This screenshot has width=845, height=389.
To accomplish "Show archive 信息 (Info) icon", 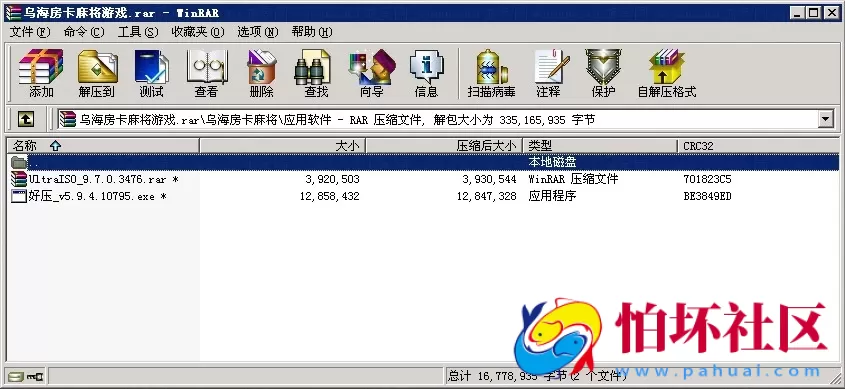I will click(426, 73).
